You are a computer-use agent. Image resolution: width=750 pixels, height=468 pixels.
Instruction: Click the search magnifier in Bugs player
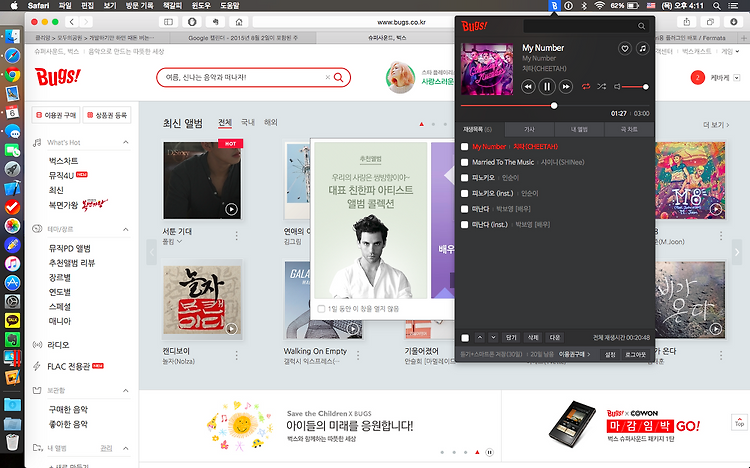[641, 26]
